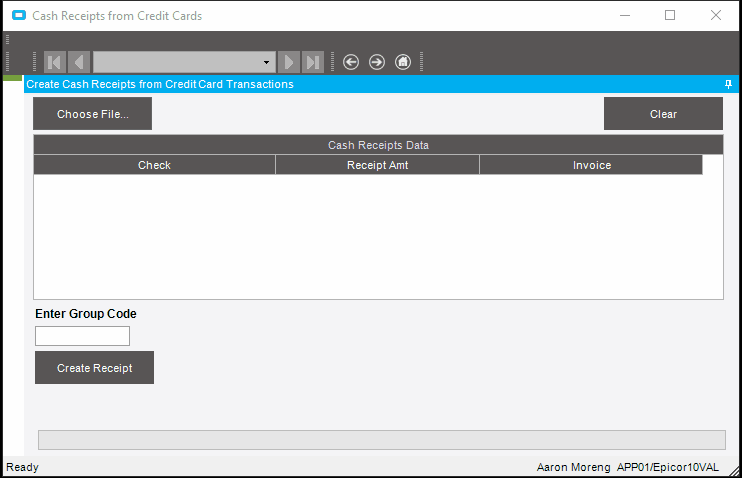Go to the last record

pos(313,62)
